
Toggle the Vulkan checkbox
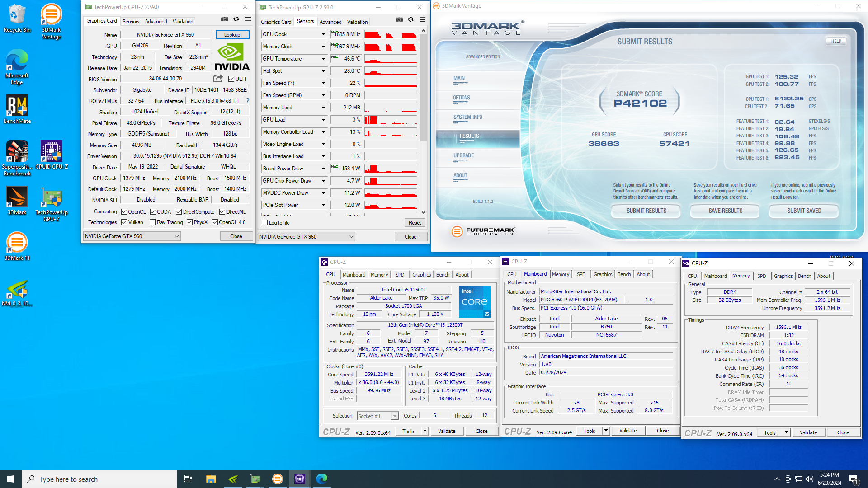coord(124,222)
